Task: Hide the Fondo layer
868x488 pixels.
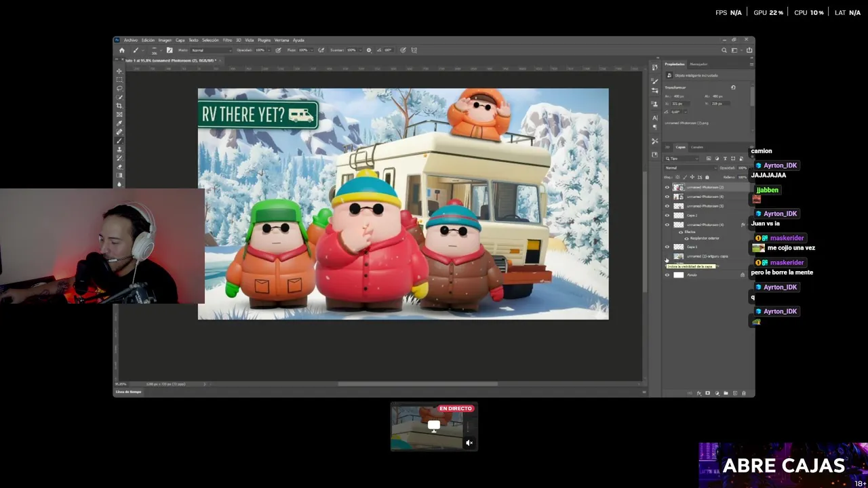Action: 667,275
